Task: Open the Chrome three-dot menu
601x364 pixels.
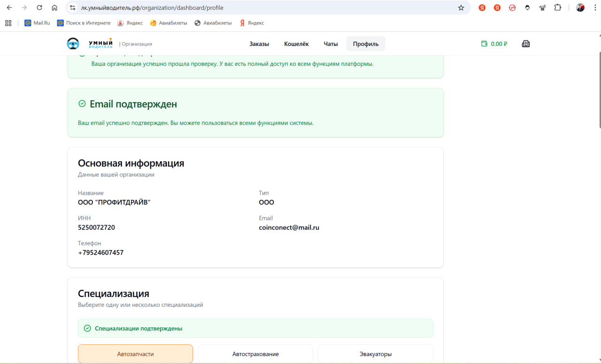Action: (x=595, y=8)
